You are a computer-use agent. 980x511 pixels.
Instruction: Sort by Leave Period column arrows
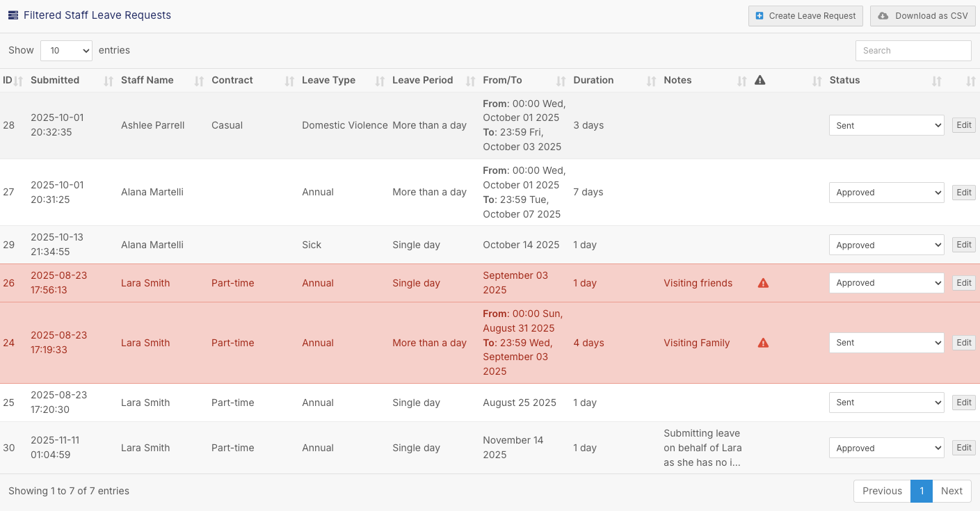tap(470, 81)
